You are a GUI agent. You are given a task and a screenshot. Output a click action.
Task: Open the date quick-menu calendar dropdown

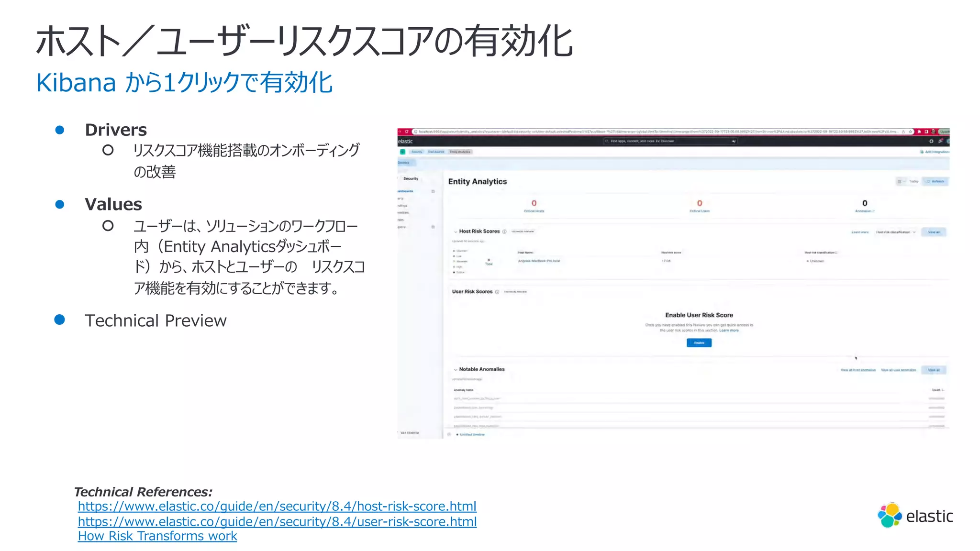901,182
